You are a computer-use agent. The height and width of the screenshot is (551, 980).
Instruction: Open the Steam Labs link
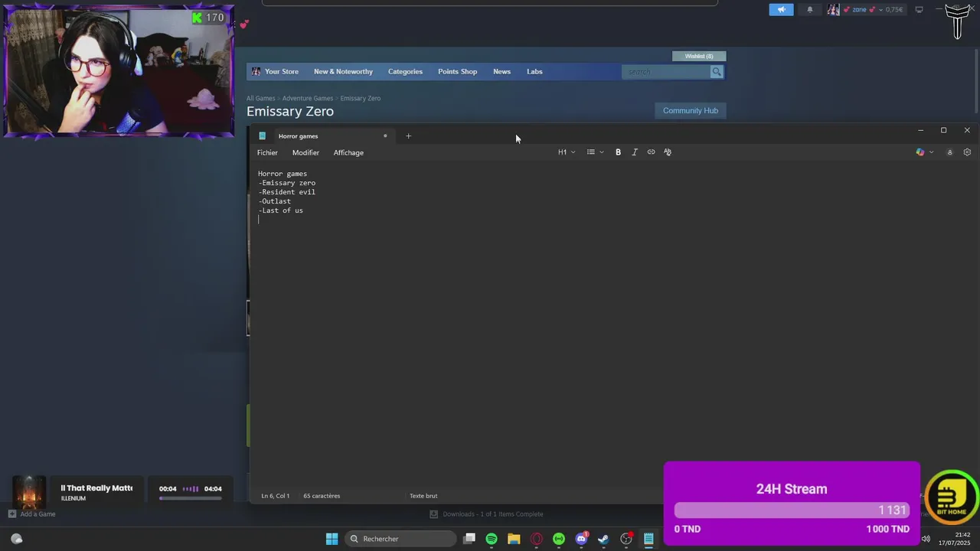coord(534,72)
